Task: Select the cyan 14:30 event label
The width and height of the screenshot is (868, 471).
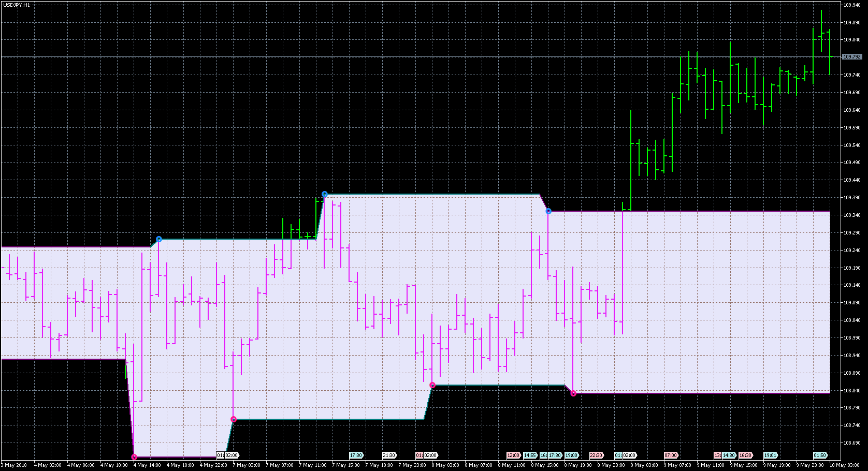Action: point(729,455)
